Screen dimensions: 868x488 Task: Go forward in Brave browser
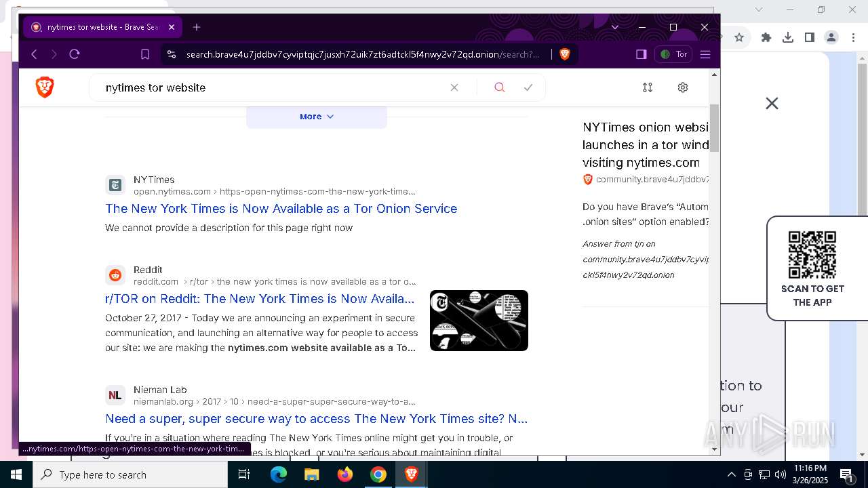pyautogui.click(x=54, y=54)
